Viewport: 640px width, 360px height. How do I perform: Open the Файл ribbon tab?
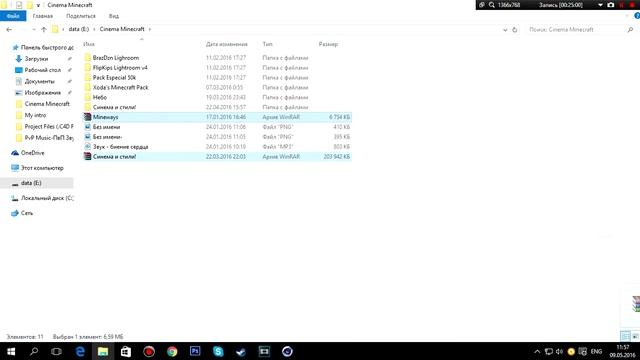[13, 16]
